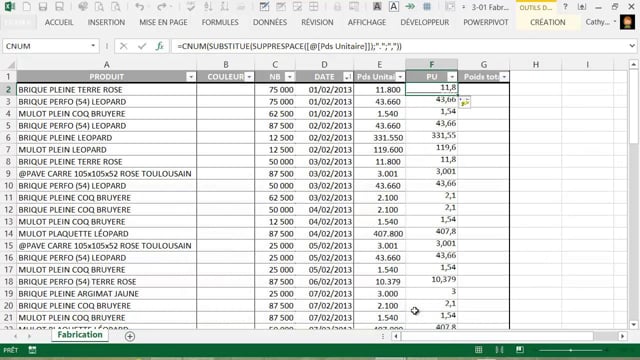This screenshot has height=360, width=640.
Task: Click the first save disk icon
Action: click(x=43, y=7)
